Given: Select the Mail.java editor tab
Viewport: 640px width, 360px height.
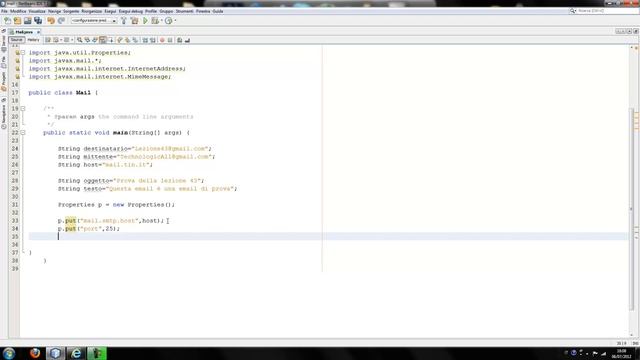Looking at the screenshot, I should (x=24, y=32).
